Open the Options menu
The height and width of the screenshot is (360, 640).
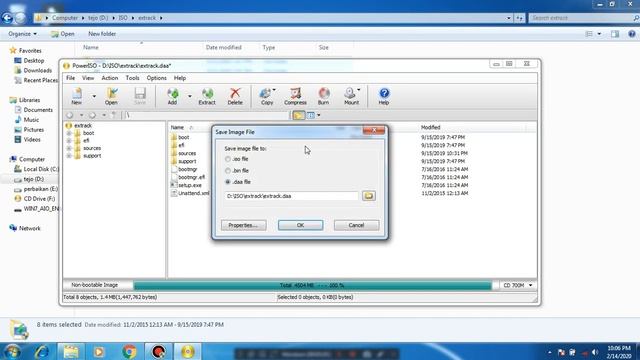tap(156, 78)
